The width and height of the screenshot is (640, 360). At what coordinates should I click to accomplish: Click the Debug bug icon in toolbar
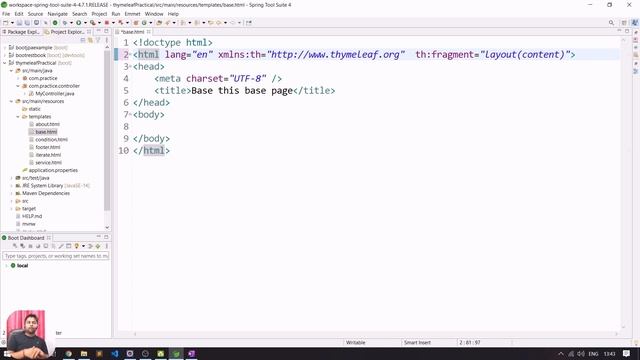click(x=65, y=23)
